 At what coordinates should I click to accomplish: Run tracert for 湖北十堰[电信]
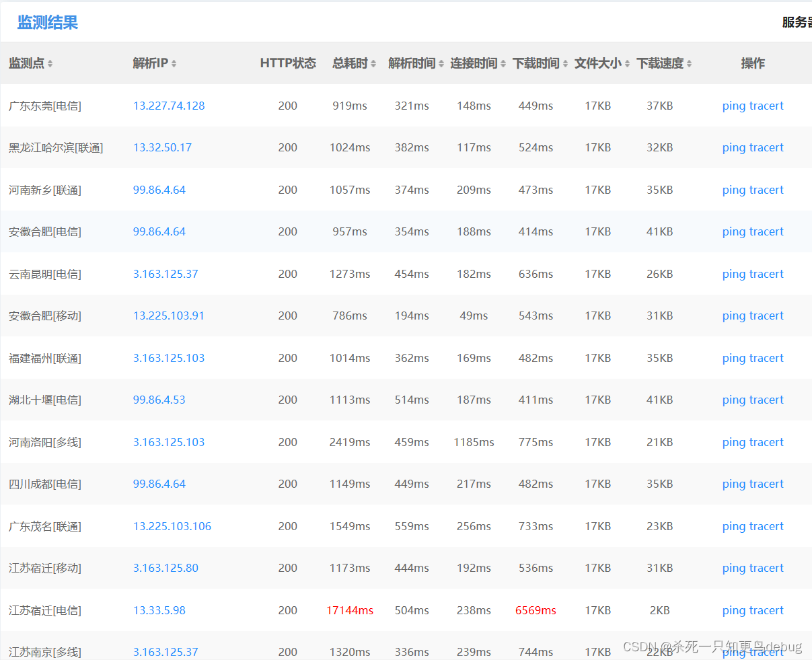pos(766,400)
